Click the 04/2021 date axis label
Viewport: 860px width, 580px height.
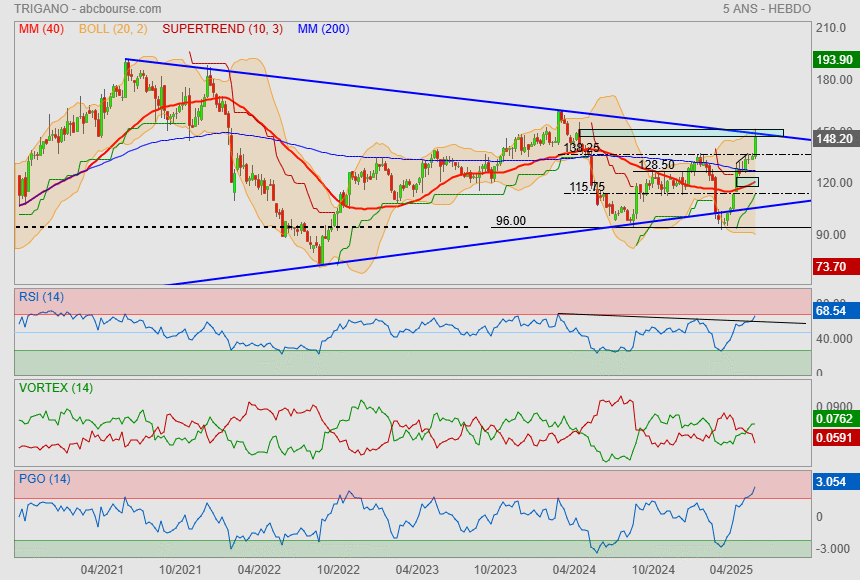coord(102,570)
